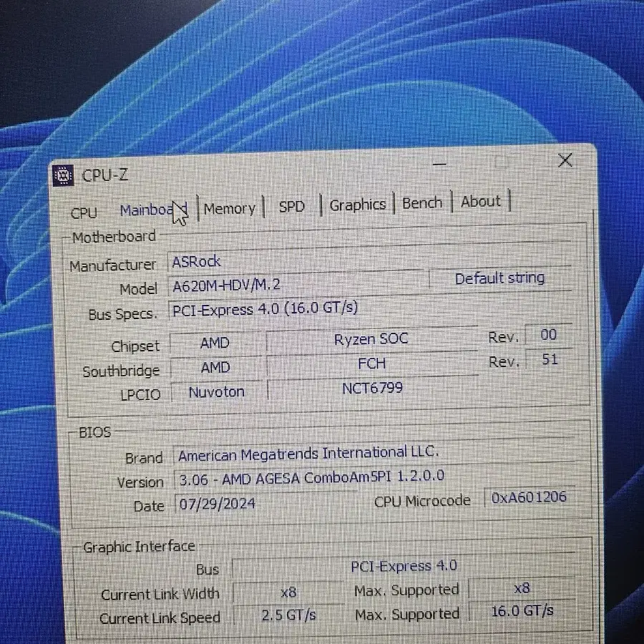
Task: Select the FCH southbridge value
Action: (372, 364)
